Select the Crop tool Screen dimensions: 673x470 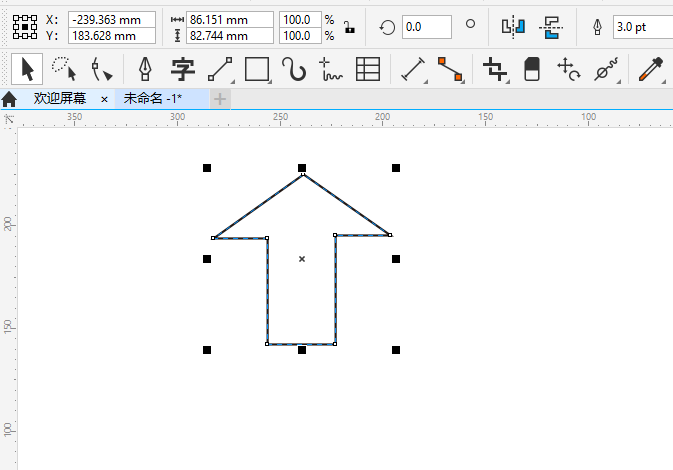click(494, 69)
